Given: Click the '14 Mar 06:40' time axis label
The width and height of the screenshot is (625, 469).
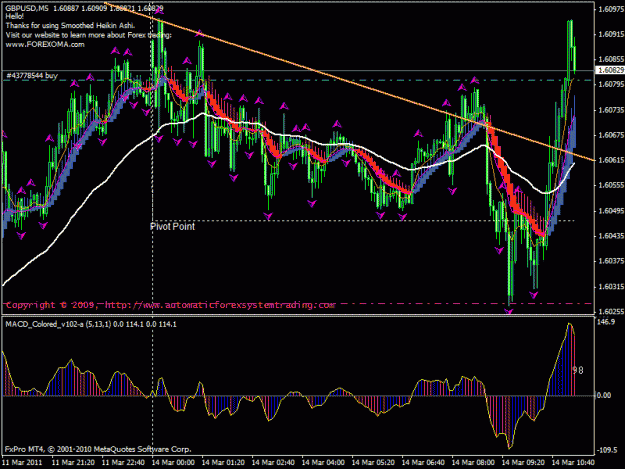Looking at the screenshot, I should point(423,463).
